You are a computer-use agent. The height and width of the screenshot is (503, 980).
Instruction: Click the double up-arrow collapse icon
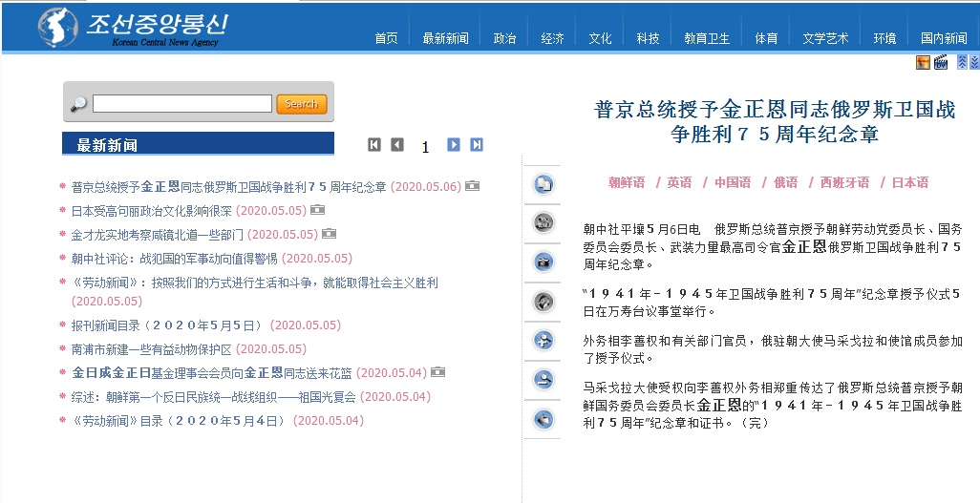pyautogui.click(x=963, y=62)
